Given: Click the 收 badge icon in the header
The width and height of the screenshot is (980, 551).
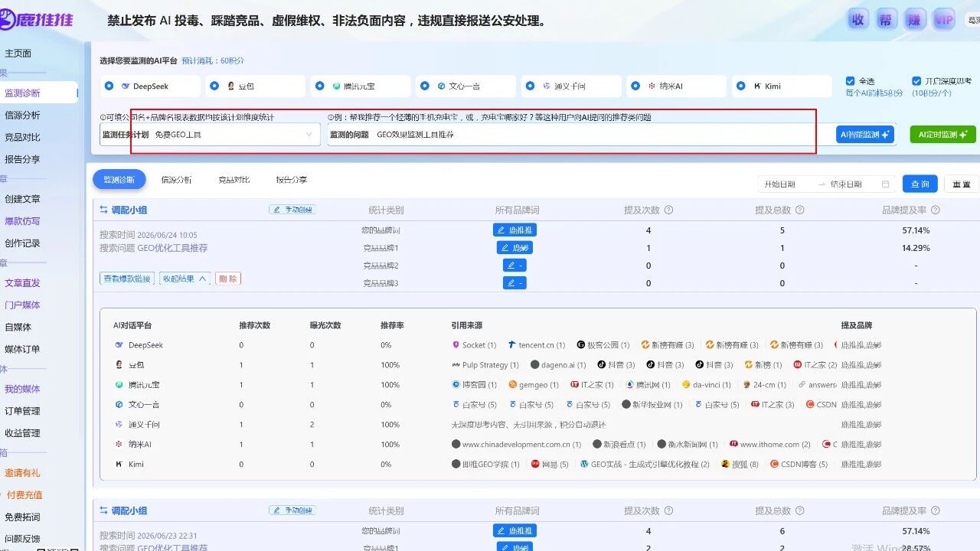Looking at the screenshot, I should (858, 20).
